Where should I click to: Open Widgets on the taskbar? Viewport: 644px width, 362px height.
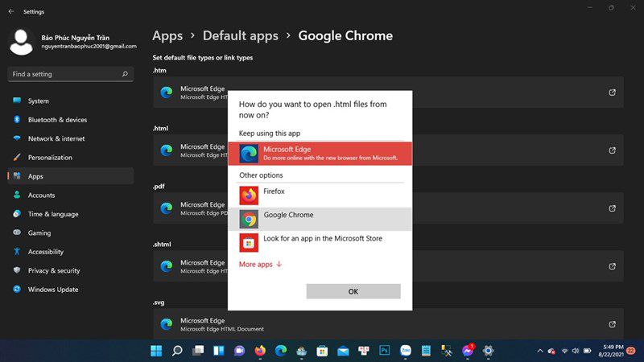[218, 351]
